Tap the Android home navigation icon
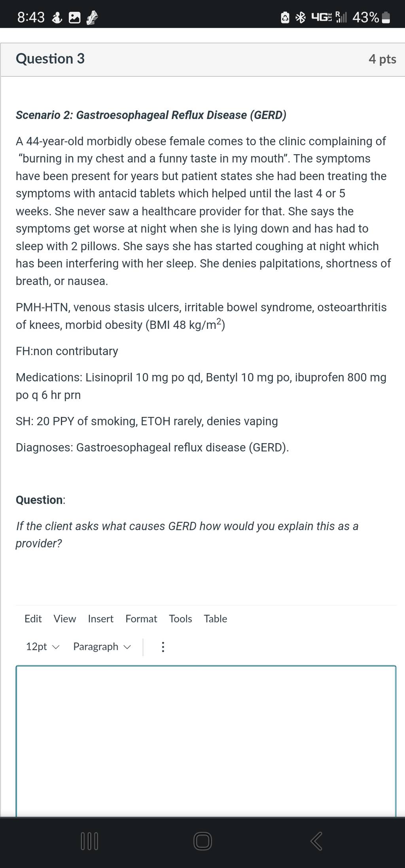 click(x=202, y=841)
